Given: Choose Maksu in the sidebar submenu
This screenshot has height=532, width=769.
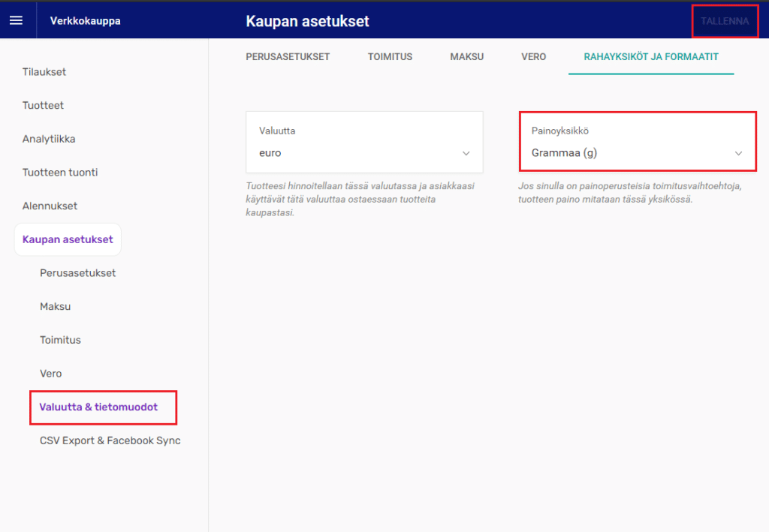Looking at the screenshot, I should coord(55,307).
